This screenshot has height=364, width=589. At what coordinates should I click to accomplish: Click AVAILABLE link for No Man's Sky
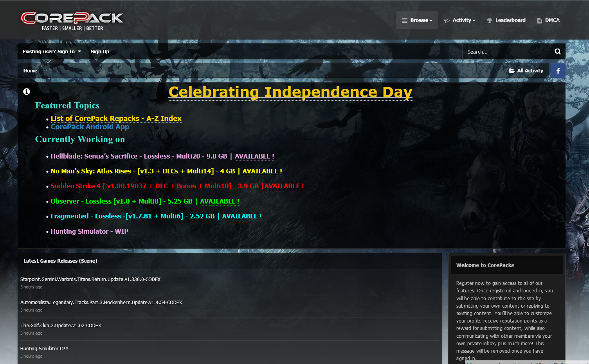(x=262, y=171)
